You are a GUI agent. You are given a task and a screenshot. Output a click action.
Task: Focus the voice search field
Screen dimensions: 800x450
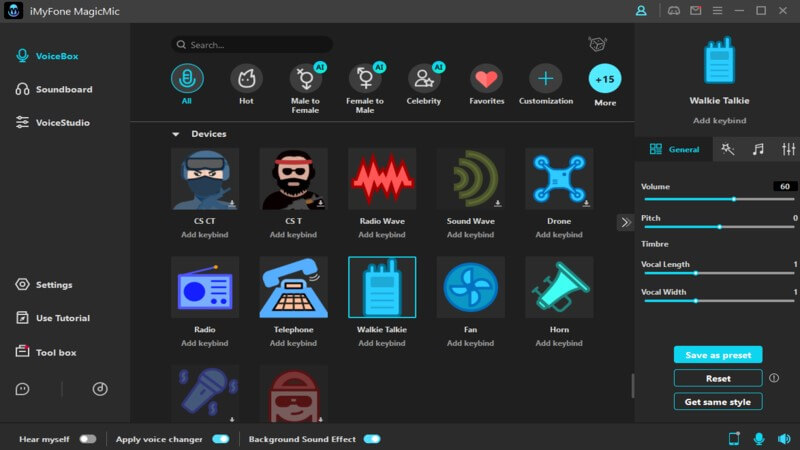[252, 45]
